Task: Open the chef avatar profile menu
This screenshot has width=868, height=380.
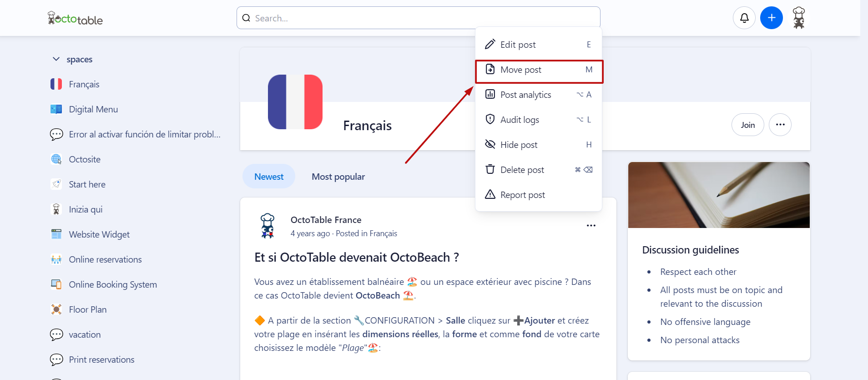Action: 798,18
